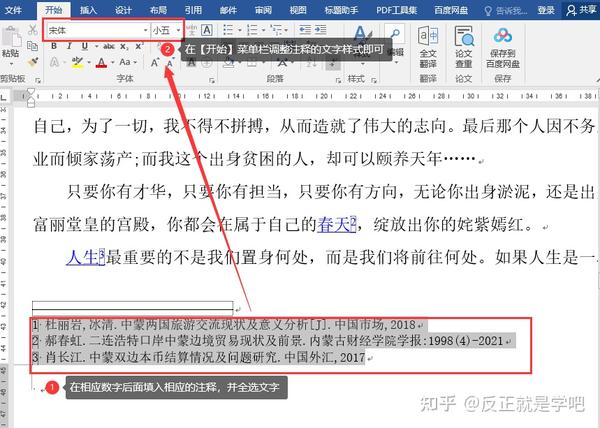
Task: Switch to the Insert (插入) tab
Action: click(x=88, y=10)
